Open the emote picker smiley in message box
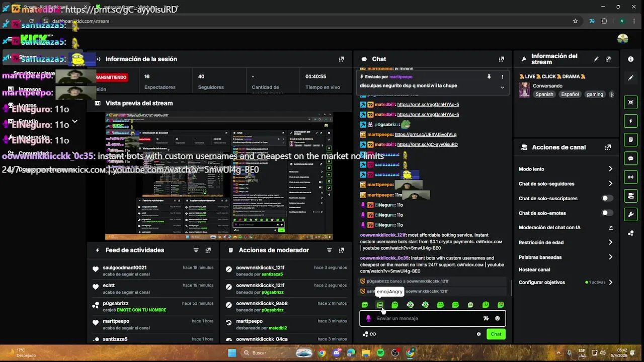The width and height of the screenshot is (644, 362). [x=498, y=318]
